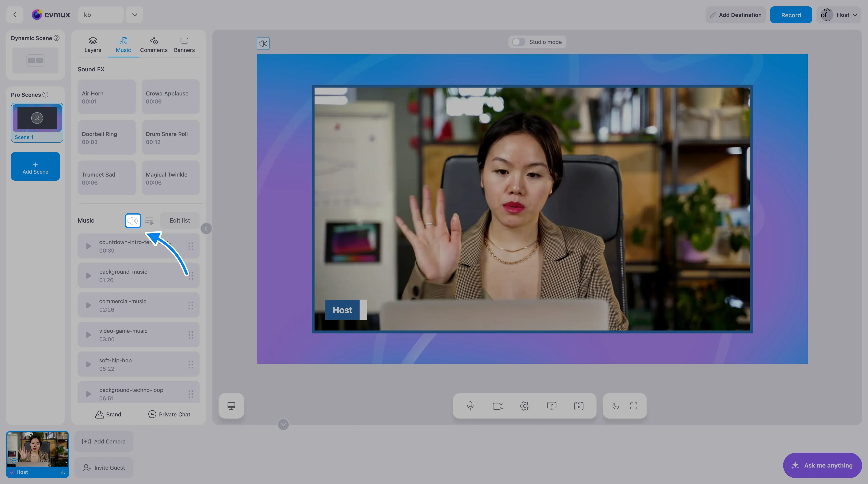Play the background-music track

tap(88, 276)
